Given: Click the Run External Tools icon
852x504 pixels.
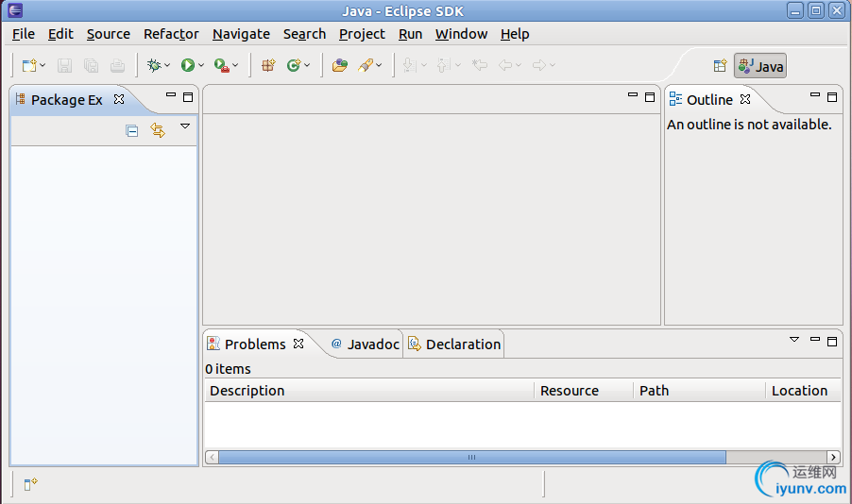Looking at the screenshot, I should (x=222, y=66).
